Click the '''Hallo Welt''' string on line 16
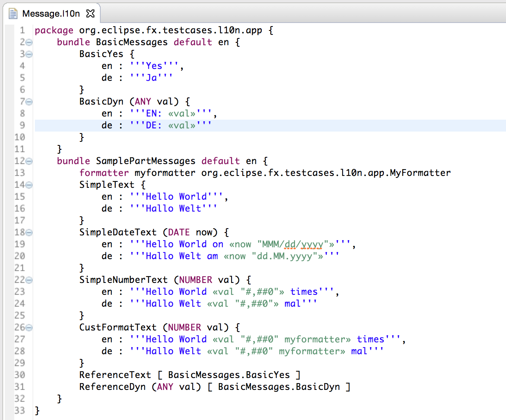This screenshot has width=506, height=420. [x=173, y=208]
